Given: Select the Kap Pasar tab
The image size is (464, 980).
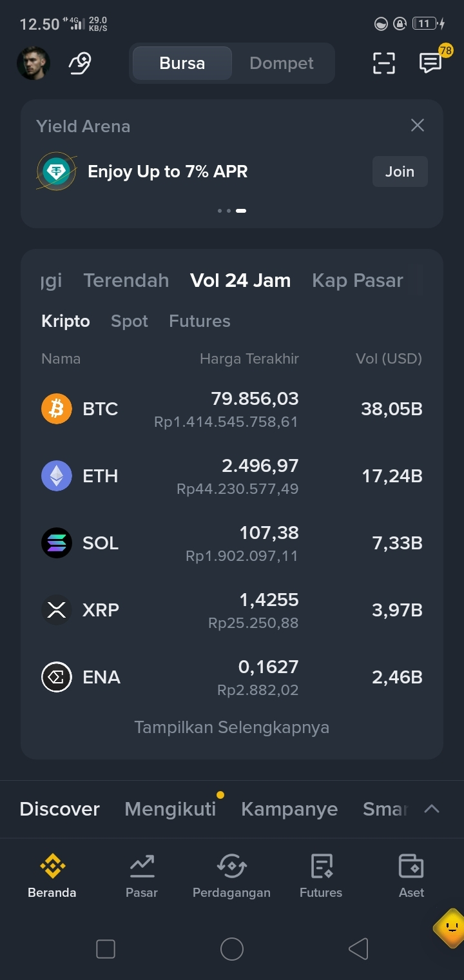Looking at the screenshot, I should (x=358, y=280).
